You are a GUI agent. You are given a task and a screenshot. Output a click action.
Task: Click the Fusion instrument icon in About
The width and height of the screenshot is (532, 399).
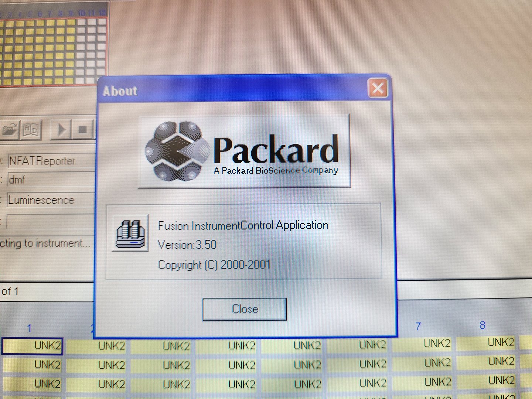coord(130,234)
